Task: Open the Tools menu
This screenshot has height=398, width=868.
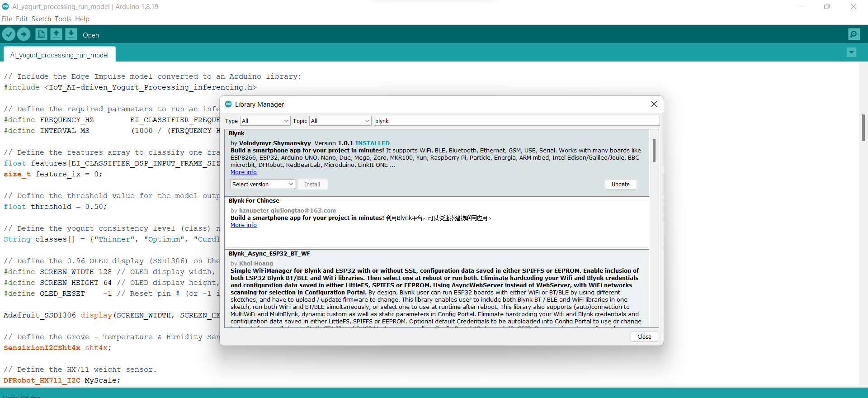Action: [63, 19]
